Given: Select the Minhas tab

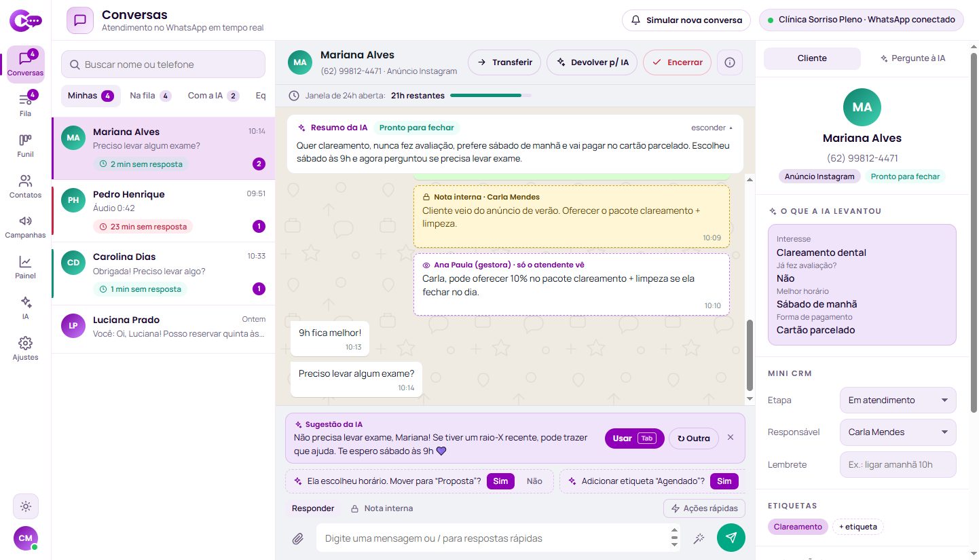Looking at the screenshot, I should (x=91, y=96).
